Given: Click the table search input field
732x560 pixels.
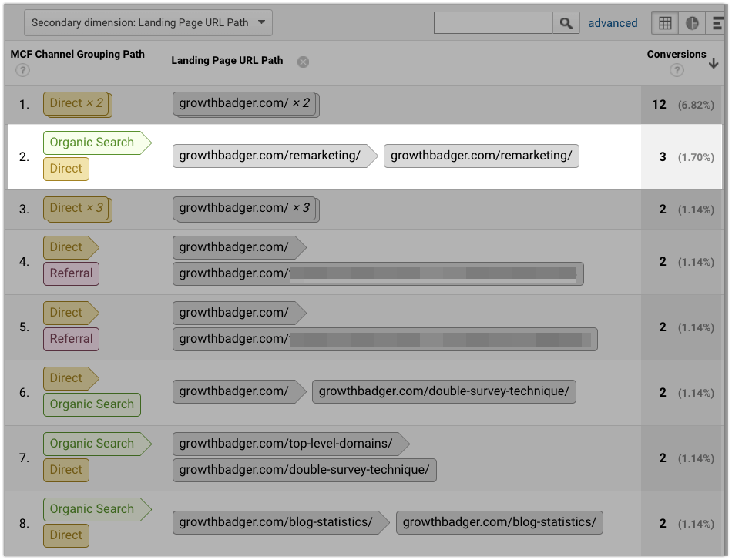Looking at the screenshot, I should (x=493, y=23).
